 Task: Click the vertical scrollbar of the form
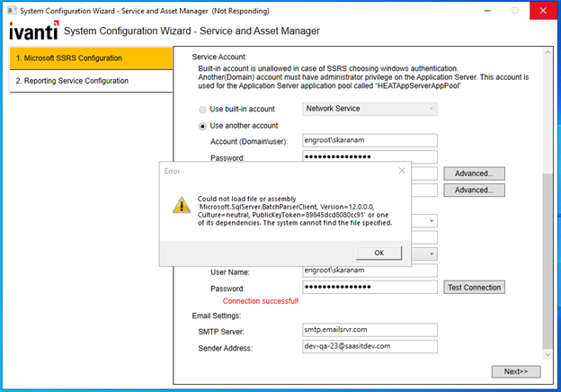(549, 252)
